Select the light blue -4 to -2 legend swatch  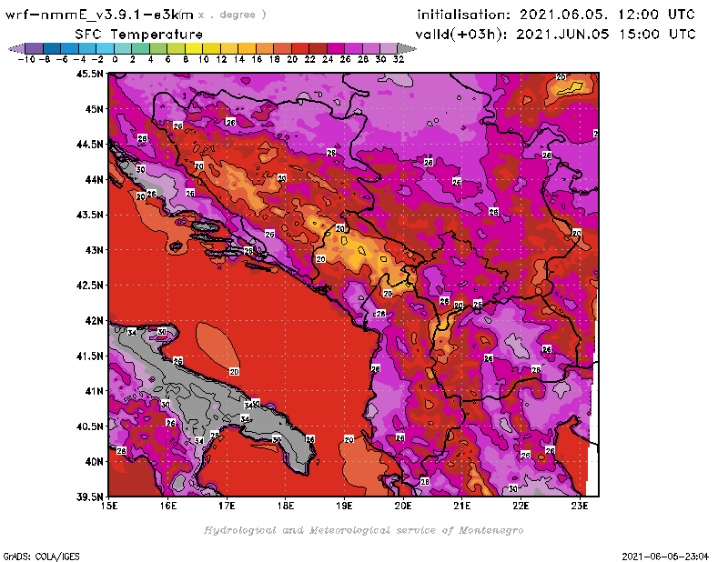[x=87, y=48]
